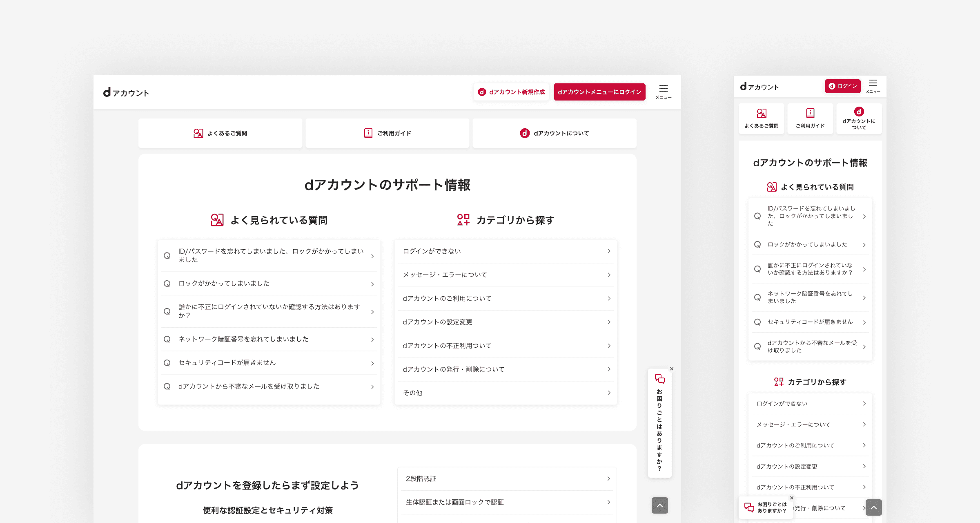Image resolution: width=980 pixels, height=523 pixels.
Task: Close the mobile お困りごとは chat popup
Action: [792, 498]
